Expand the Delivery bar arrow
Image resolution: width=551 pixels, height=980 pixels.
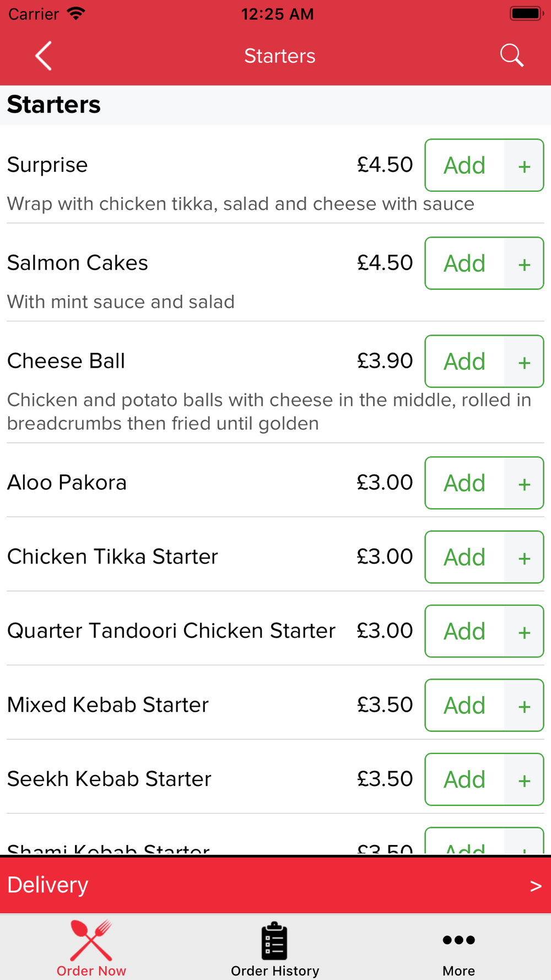tap(536, 886)
